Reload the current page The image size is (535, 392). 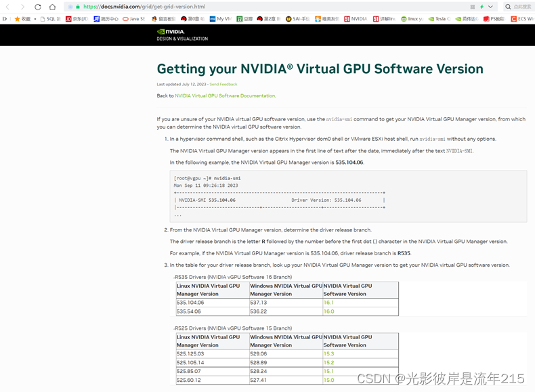pyautogui.click(x=37, y=7)
